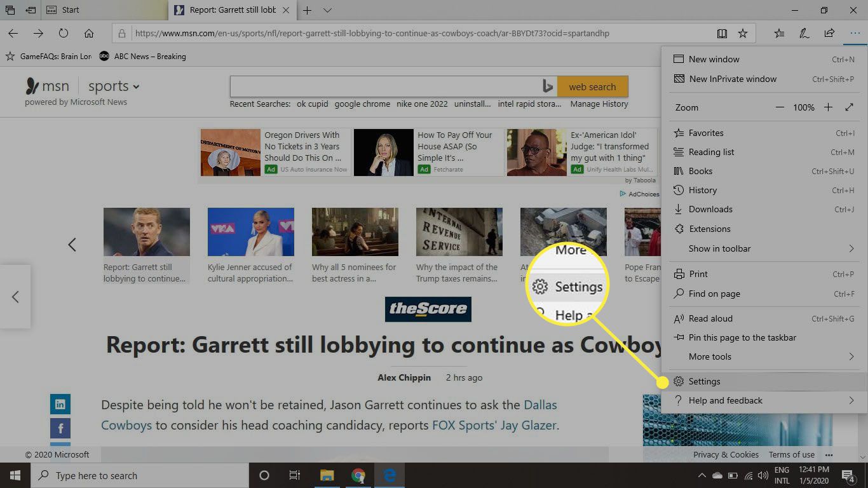Screen dimensions: 868x488
Task: Open Kylie Jenner story thumbnail
Action: (x=251, y=232)
